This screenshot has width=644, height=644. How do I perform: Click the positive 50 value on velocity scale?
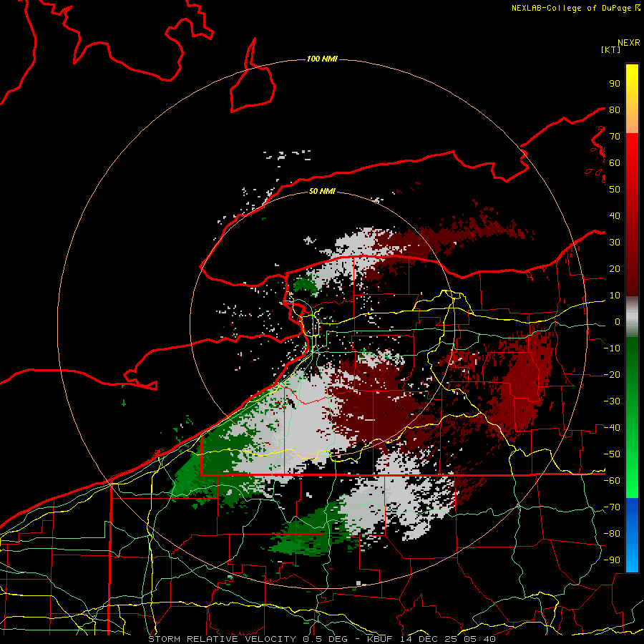coord(615,190)
